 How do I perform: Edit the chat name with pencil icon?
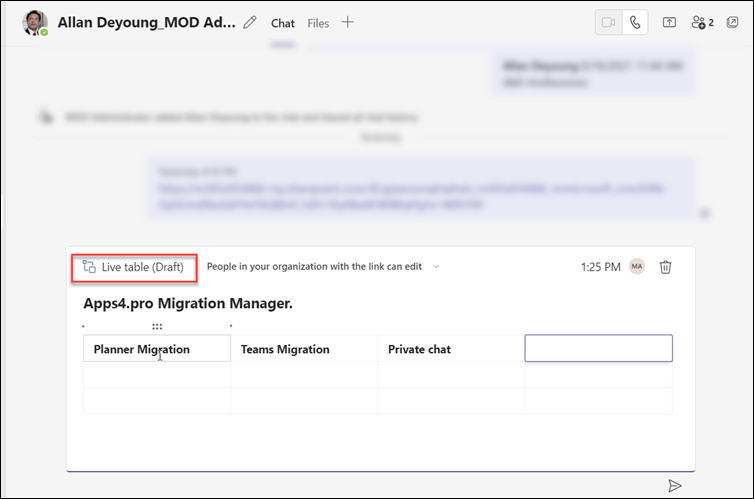tap(250, 22)
